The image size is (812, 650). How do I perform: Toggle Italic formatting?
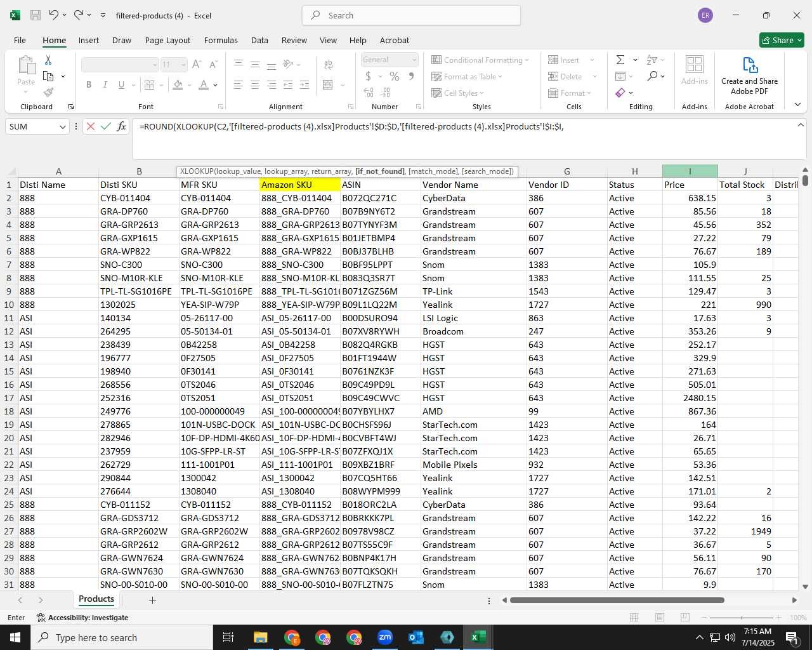(x=105, y=84)
